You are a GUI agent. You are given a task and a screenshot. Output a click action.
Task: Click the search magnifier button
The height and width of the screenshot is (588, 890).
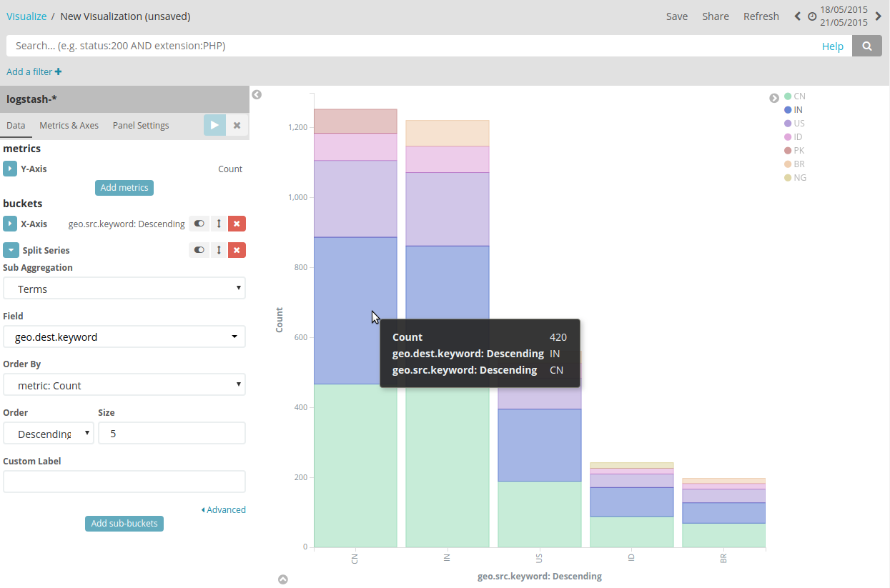tap(867, 46)
